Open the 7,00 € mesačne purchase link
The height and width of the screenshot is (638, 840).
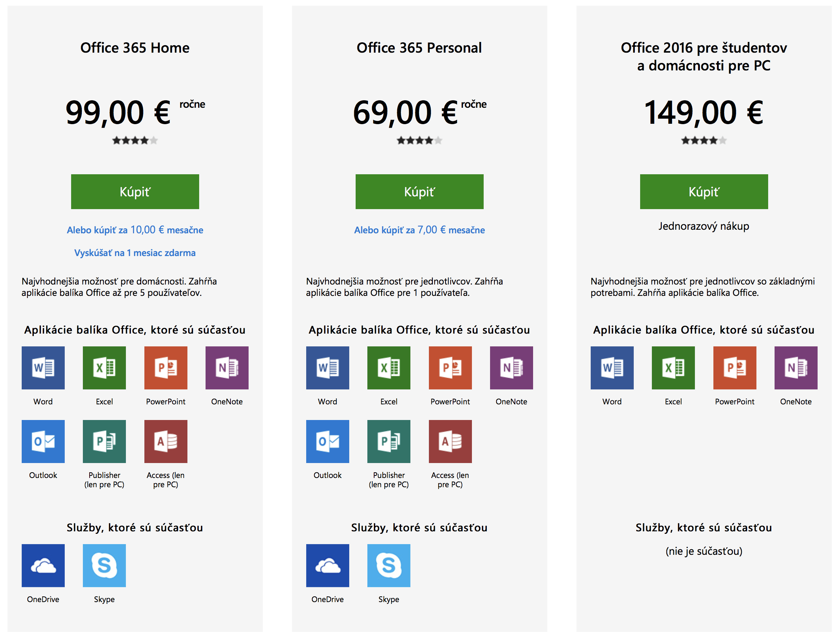click(419, 230)
